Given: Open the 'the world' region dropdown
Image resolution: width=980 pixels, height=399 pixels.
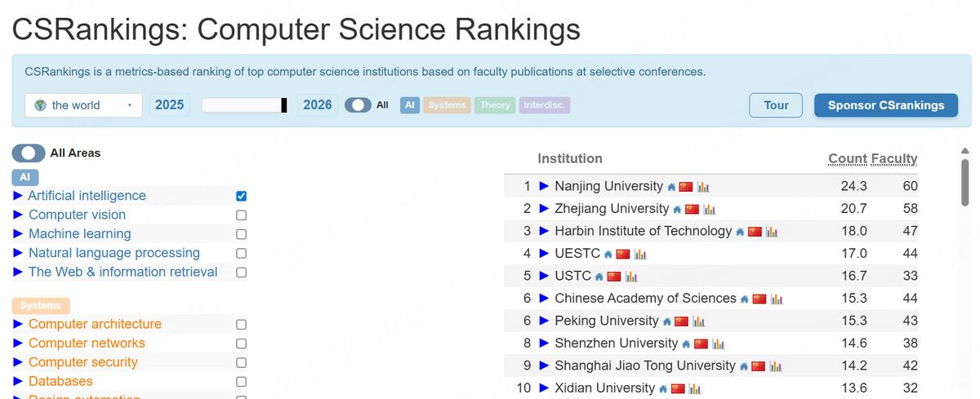Looking at the screenshot, I should pos(84,105).
